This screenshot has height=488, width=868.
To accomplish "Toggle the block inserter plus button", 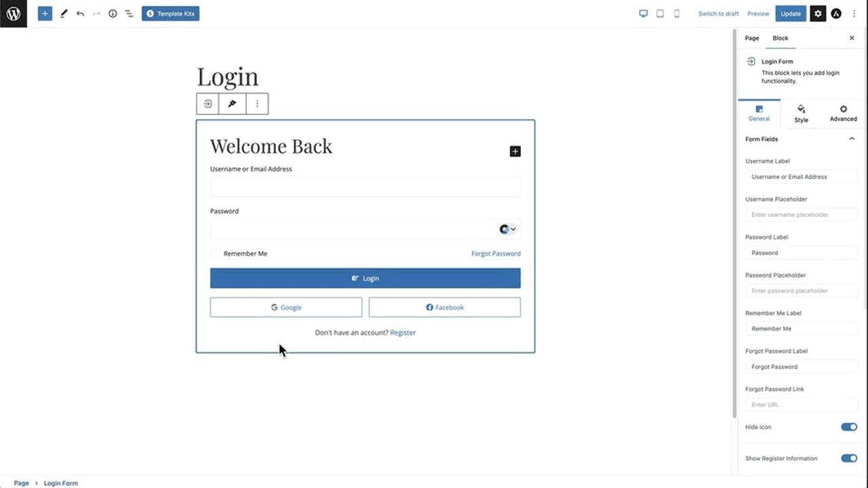I will tap(45, 14).
